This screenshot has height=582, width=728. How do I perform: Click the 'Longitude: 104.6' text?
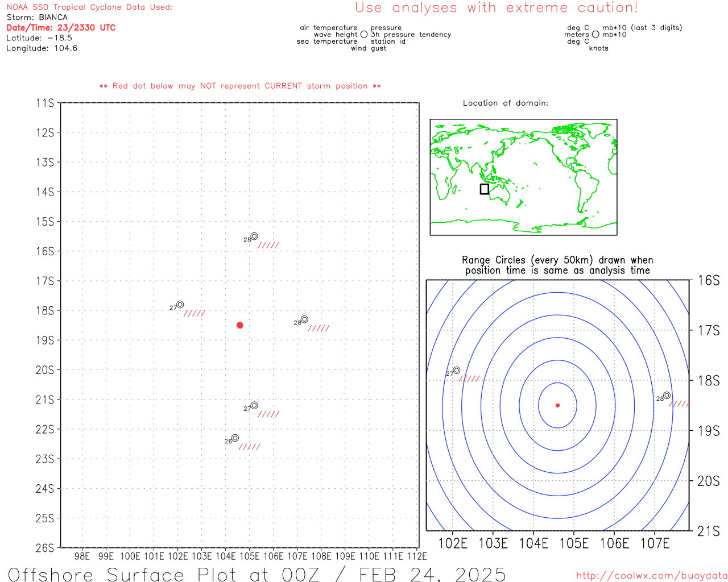pos(42,48)
